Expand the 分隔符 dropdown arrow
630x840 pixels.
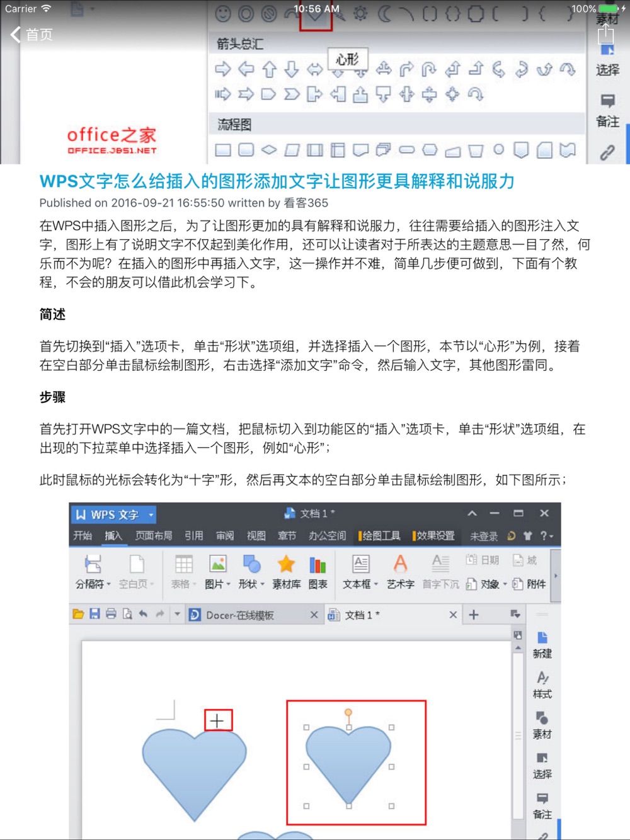click(109, 584)
